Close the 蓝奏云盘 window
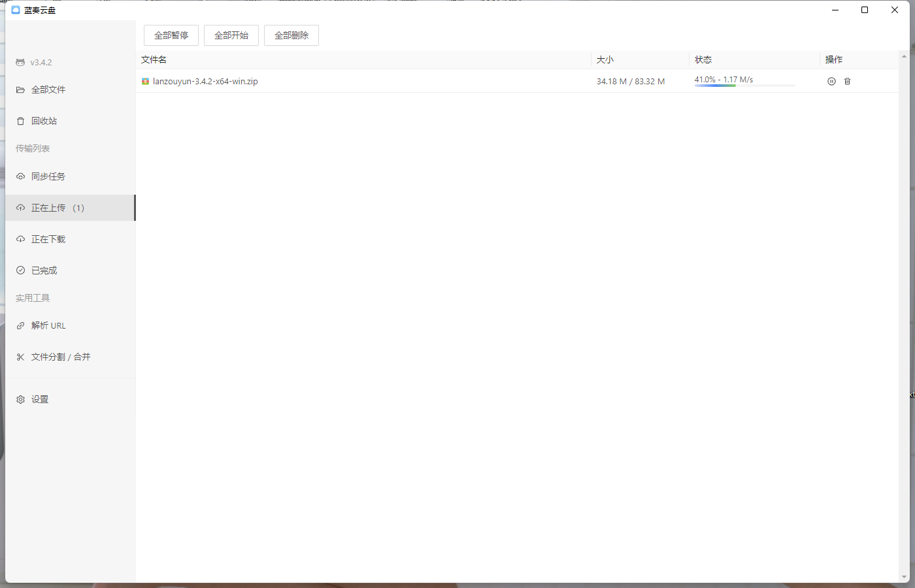Image resolution: width=915 pixels, height=588 pixels. point(895,10)
